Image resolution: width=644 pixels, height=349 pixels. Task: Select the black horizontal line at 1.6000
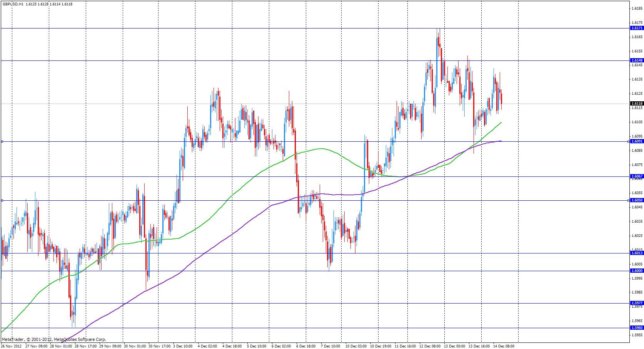point(315,271)
